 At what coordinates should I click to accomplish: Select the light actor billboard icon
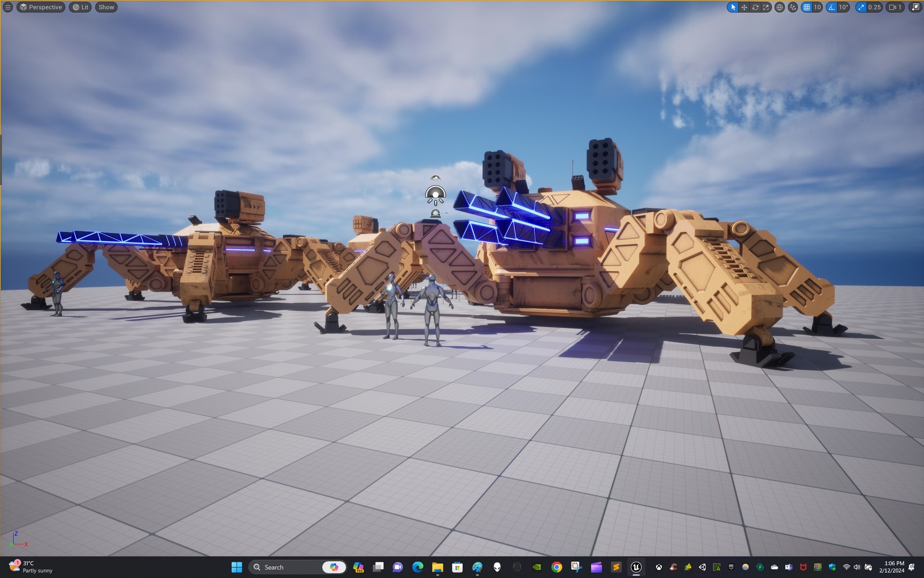(436, 195)
